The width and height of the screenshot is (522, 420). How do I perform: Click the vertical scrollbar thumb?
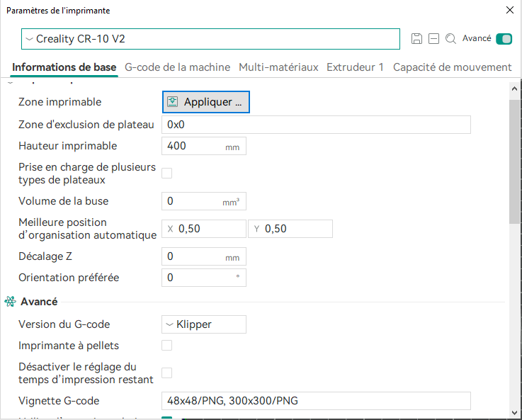(514, 161)
